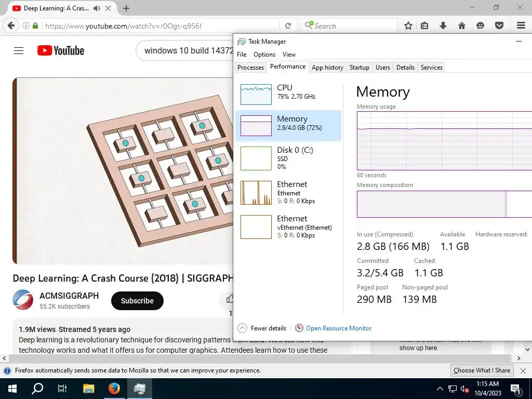
Task: Save page to Pocket icon
Action: click(499, 25)
